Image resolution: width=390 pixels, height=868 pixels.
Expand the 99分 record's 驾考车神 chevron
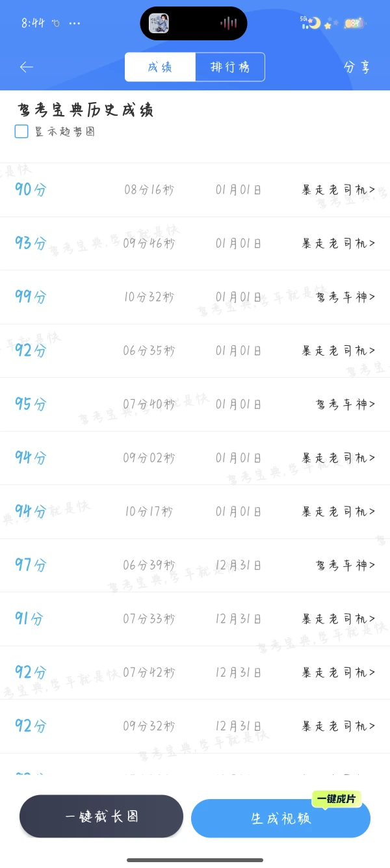click(x=372, y=297)
